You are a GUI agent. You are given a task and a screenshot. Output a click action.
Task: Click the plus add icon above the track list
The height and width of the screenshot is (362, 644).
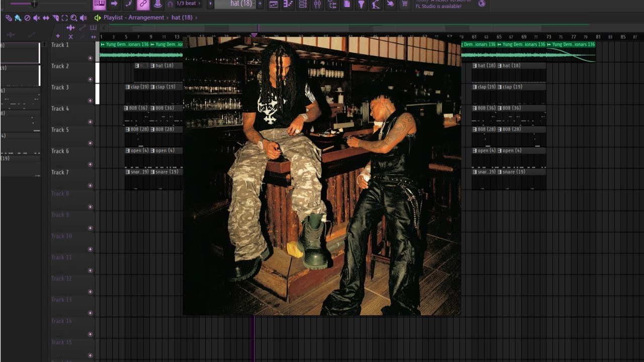pyautogui.click(x=58, y=36)
